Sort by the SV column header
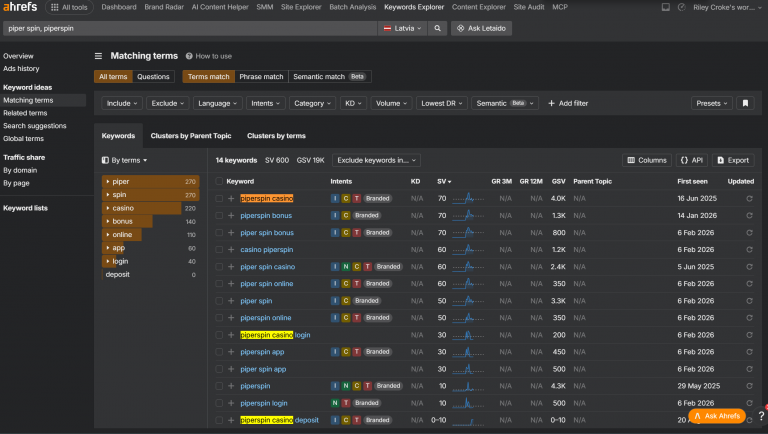 (444, 181)
